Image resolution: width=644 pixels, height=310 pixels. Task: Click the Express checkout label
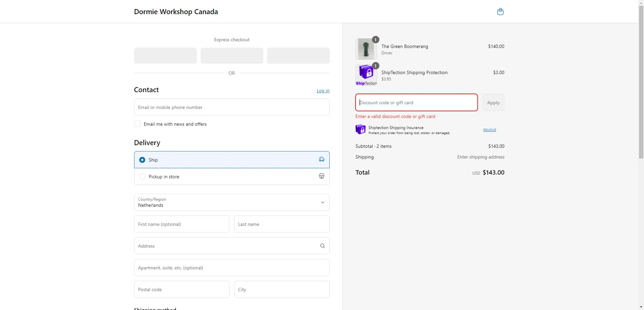(232, 40)
